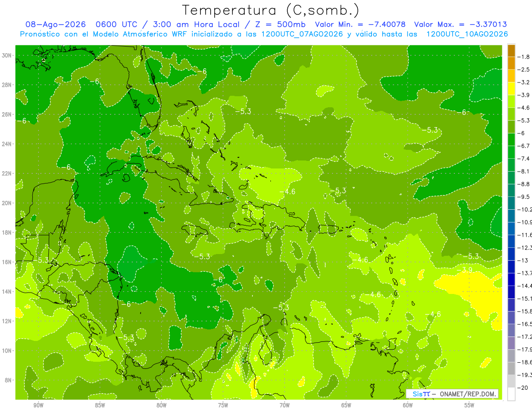Click the -15.8 colorbar label

point(524,311)
